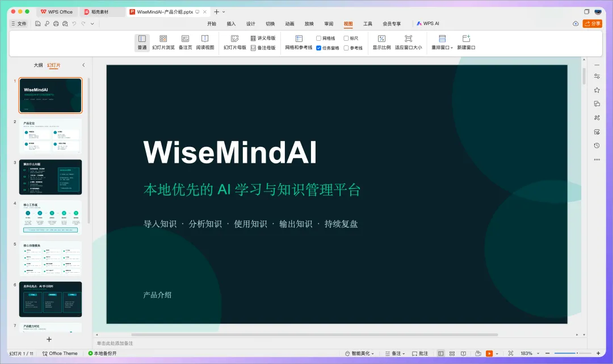The image size is (613, 364).
Task: Open the 审阅 review tab
Action: (x=329, y=24)
